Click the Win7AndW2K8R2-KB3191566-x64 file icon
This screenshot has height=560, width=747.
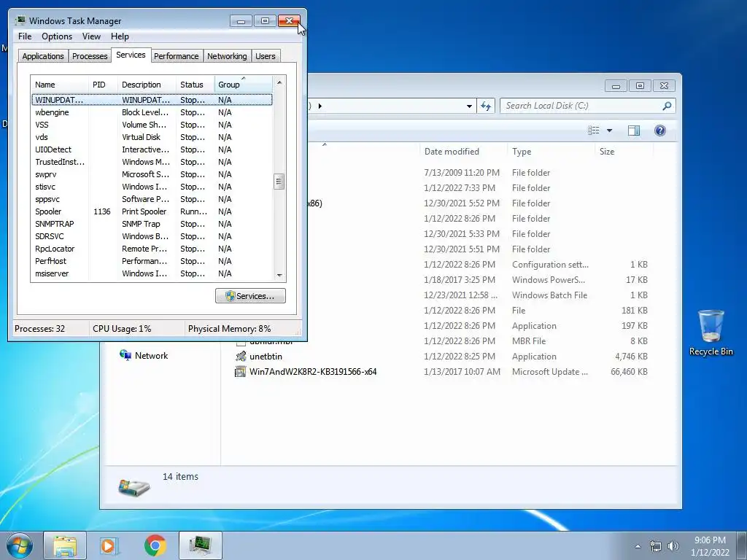[x=241, y=371]
